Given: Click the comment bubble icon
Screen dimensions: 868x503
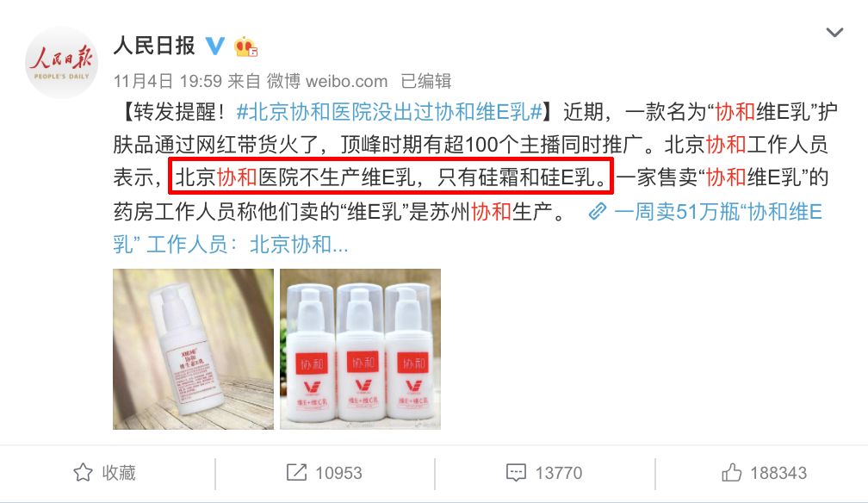Looking at the screenshot, I should point(516,473).
